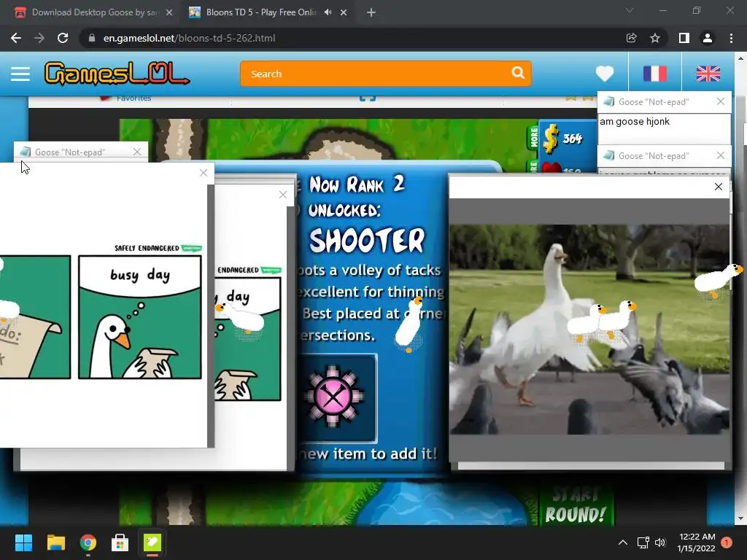Open the GamesLOL hamburger menu
The width and height of the screenshot is (747, 560).
click(20, 74)
